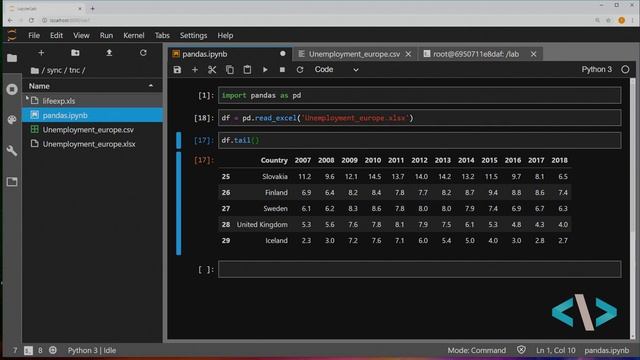This screenshot has height=360, width=640.
Task: Restart the kernel
Action: point(300,70)
